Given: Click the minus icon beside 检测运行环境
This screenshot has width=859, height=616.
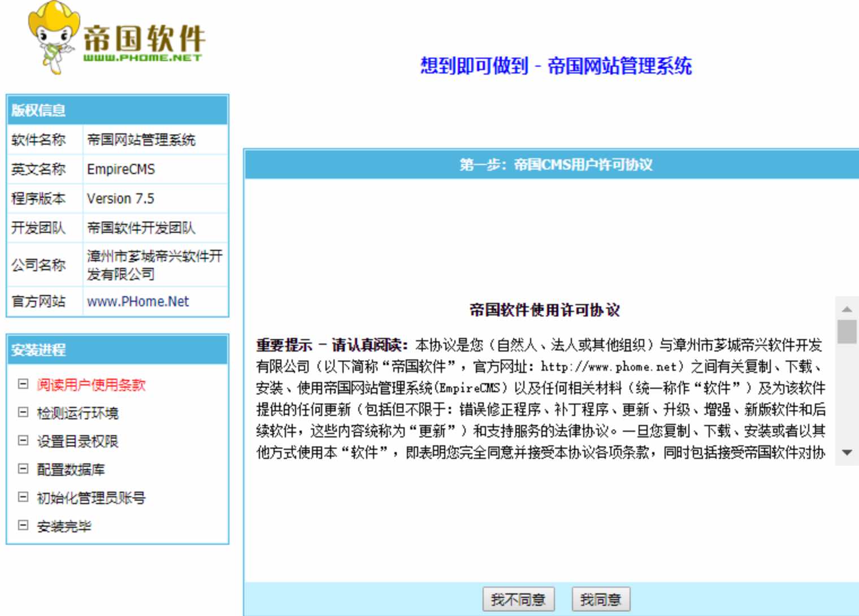Looking at the screenshot, I should click(23, 413).
